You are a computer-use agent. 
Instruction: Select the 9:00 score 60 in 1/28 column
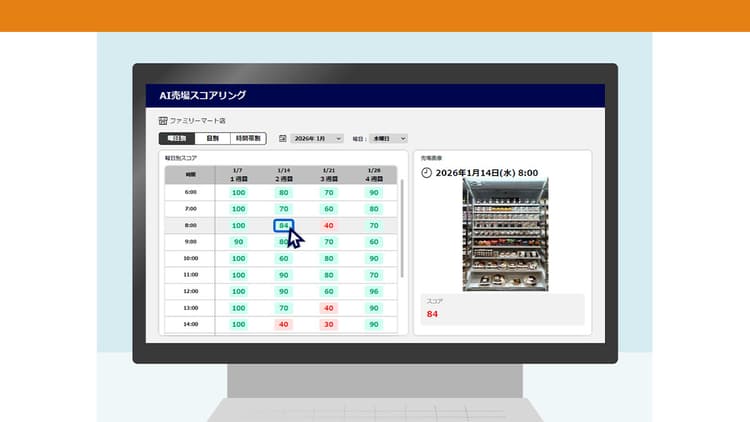tap(374, 242)
